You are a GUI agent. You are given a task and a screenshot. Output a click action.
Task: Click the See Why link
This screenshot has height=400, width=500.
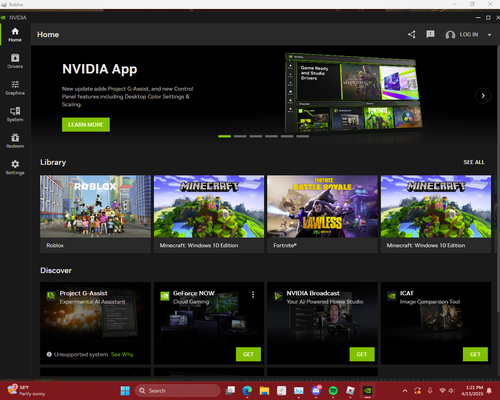click(122, 354)
